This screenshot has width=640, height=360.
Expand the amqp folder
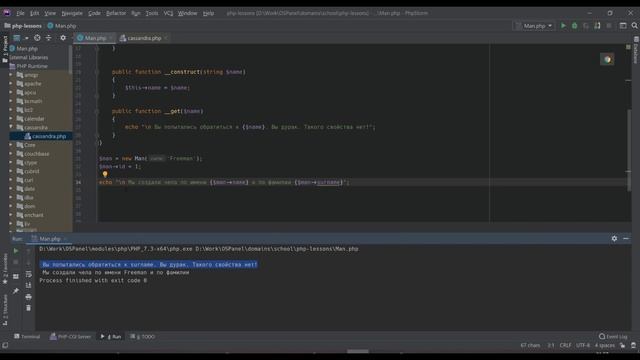pos(11,75)
